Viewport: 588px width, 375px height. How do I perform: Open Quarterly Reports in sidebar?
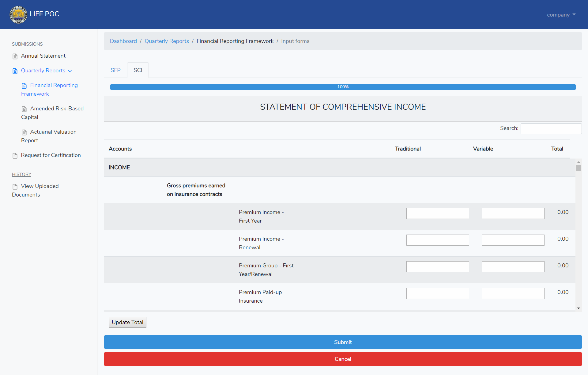coord(43,71)
